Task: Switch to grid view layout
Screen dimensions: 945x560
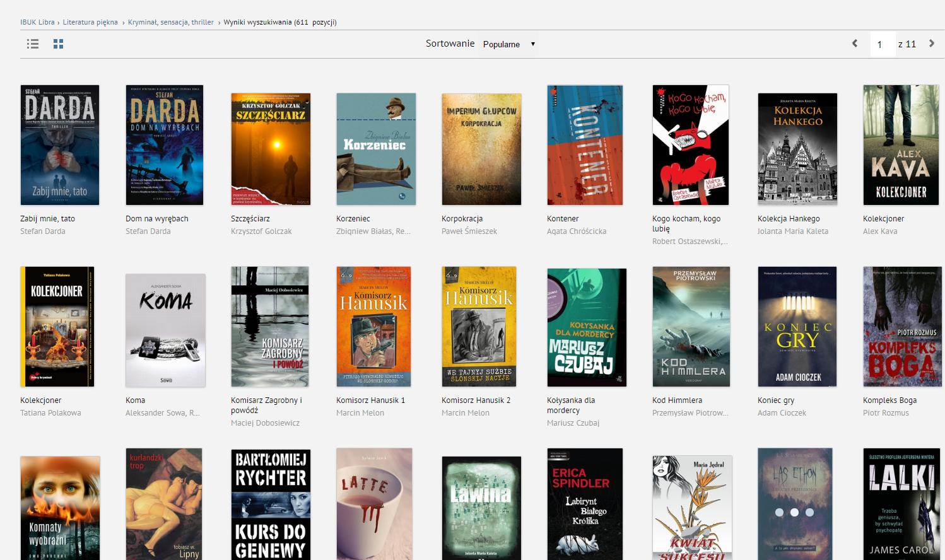Action: tap(59, 44)
